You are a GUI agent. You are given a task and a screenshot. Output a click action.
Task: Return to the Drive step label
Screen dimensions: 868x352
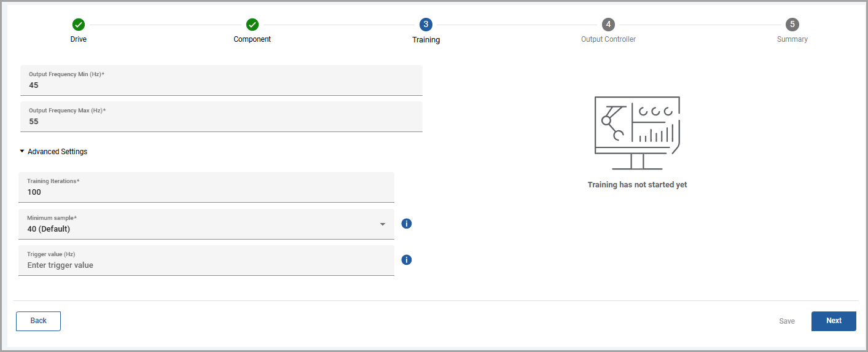[79, 39]
